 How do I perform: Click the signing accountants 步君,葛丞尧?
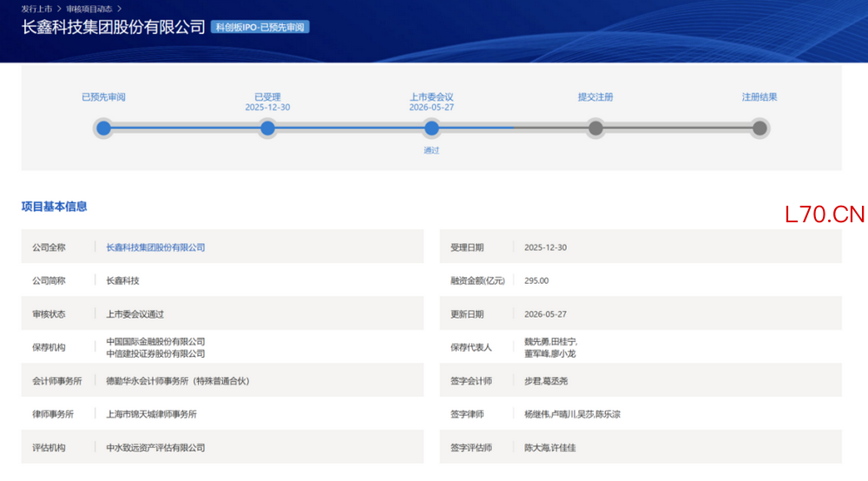click(x=546, y=381)
